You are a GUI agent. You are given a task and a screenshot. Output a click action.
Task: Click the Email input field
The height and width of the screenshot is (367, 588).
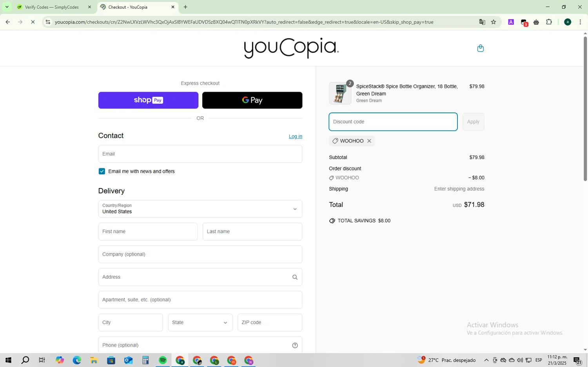200,154
